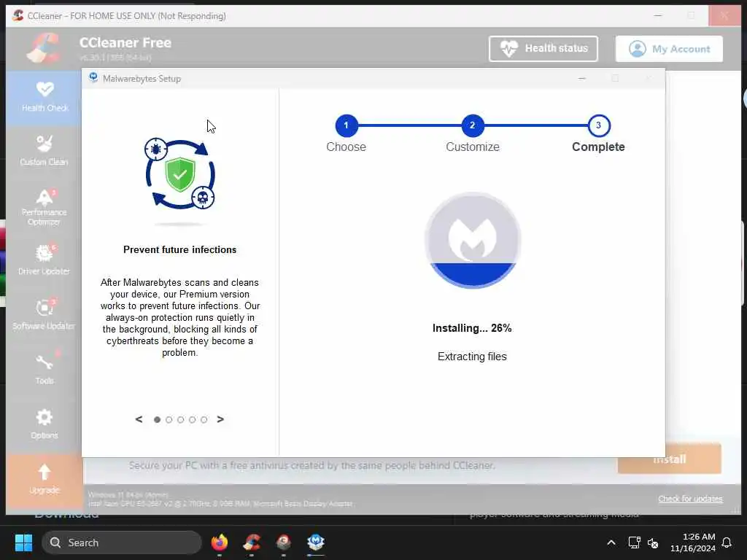Minimize the Malwarebytes Setup window
The height and width of the screenshot is (560, 747).
(x=582, y=78)
